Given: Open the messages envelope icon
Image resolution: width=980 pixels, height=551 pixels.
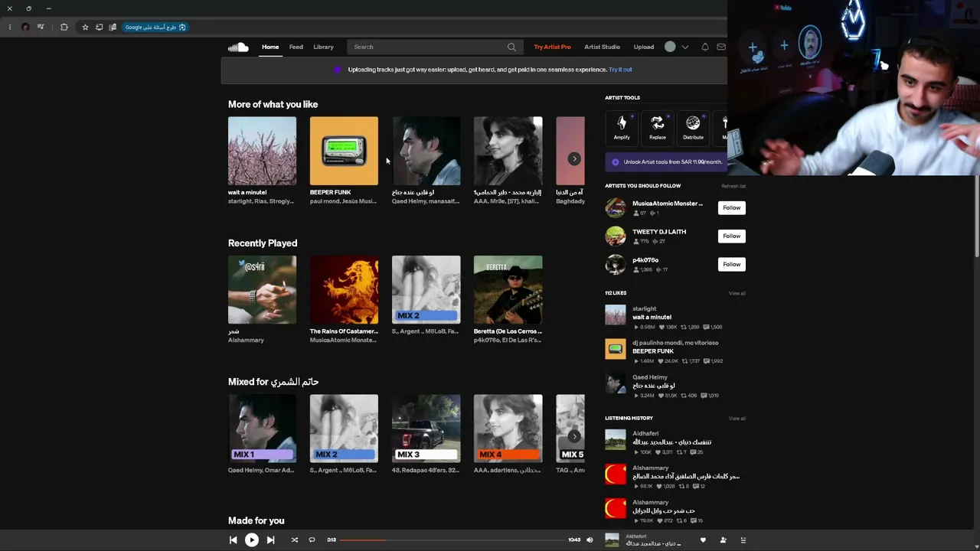Looking at the screenshot, I should coord(721,47).
